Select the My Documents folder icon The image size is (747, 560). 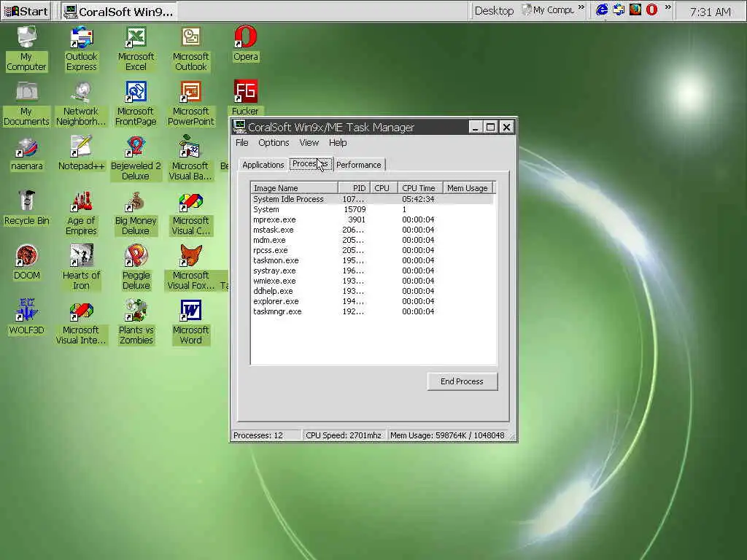(27, 104)
